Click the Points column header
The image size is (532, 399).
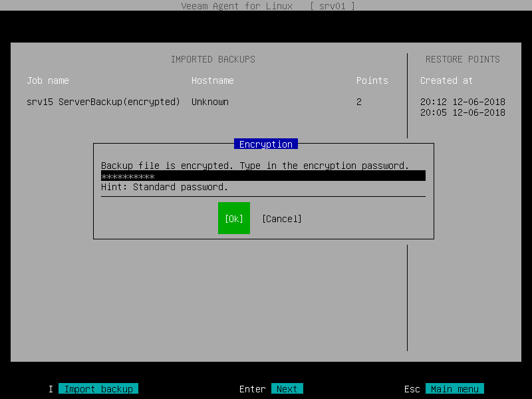click(x=372, y=80)
